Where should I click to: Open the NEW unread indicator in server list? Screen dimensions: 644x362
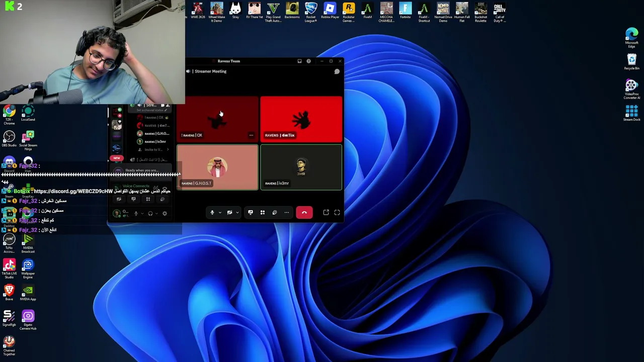click(x=117, y=158)
